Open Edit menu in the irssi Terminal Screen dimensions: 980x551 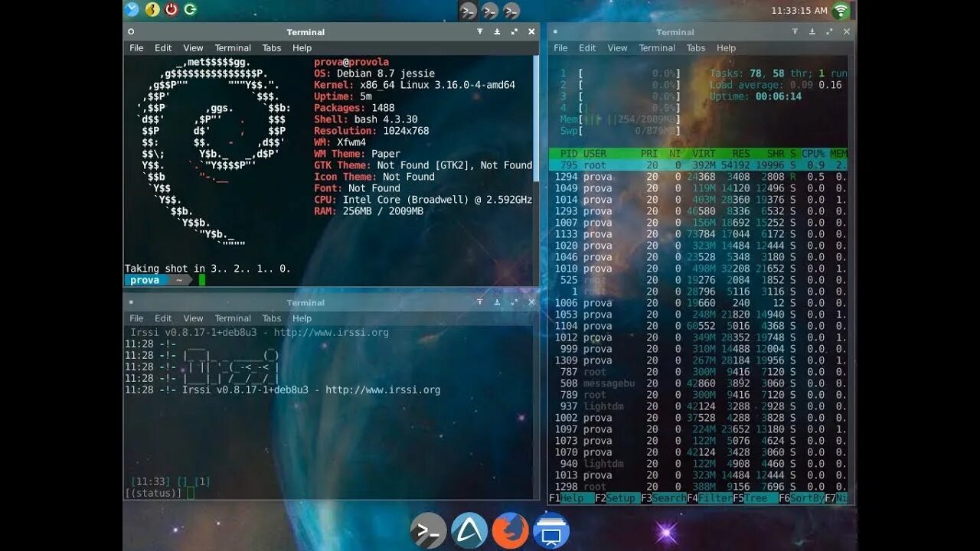[163, 318]
